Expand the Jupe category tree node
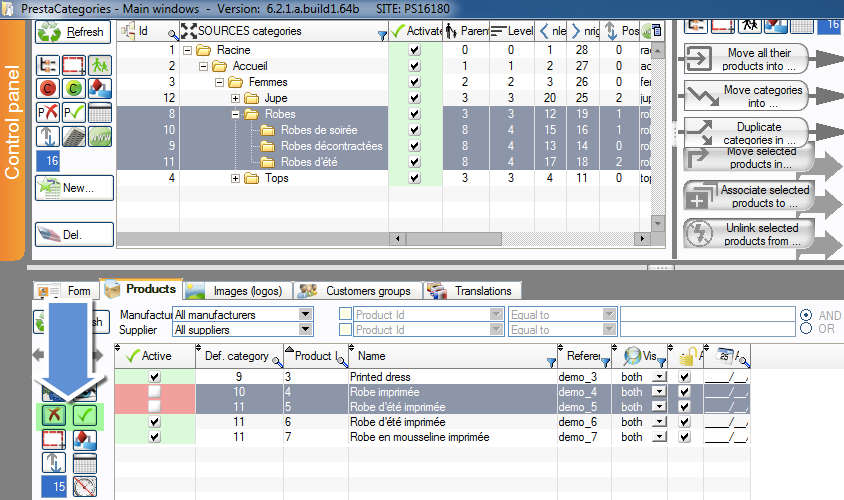 click(236, 98)
